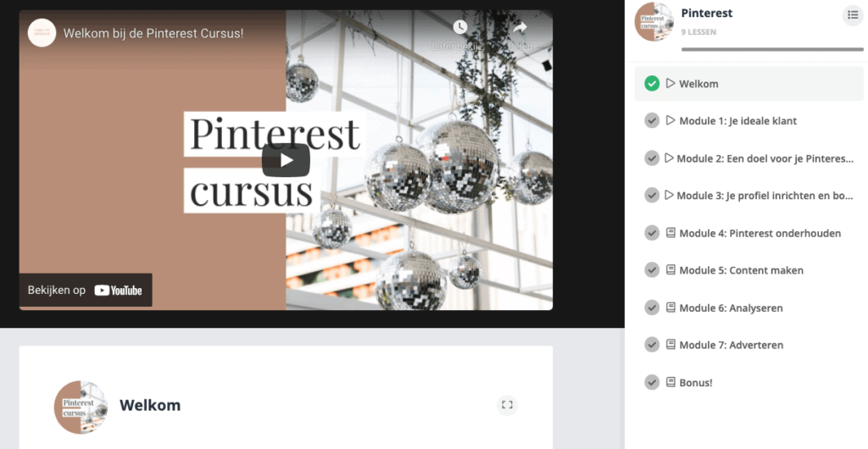Open the fullscreen icon next to Welkom
The width and height of the screenshot is (868, 449).
(507, 405)
